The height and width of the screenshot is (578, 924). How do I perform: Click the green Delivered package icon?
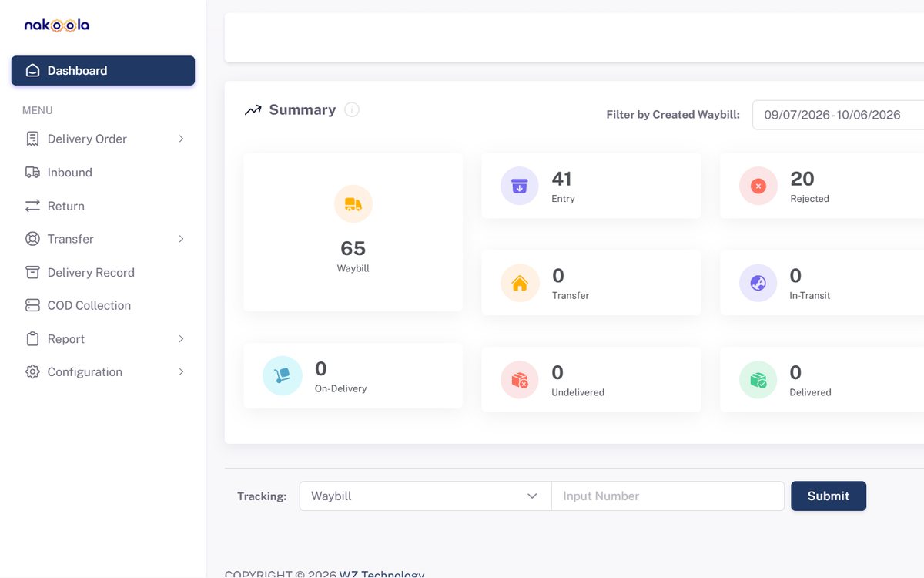coord(758,380)
